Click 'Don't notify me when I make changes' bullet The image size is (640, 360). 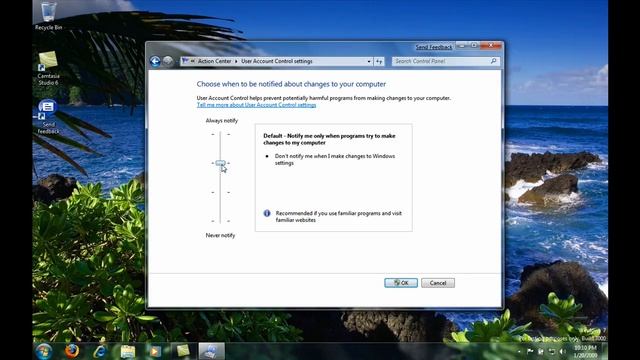[335, 160]
